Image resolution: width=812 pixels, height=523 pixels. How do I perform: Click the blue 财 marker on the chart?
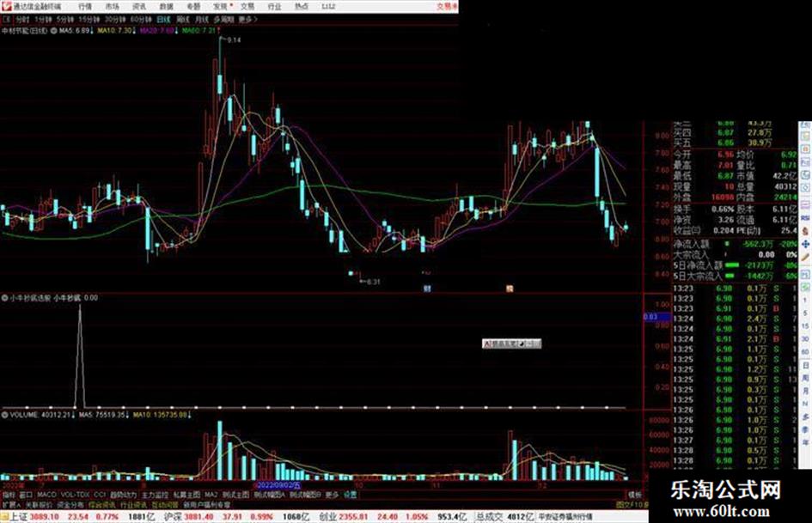427,289
